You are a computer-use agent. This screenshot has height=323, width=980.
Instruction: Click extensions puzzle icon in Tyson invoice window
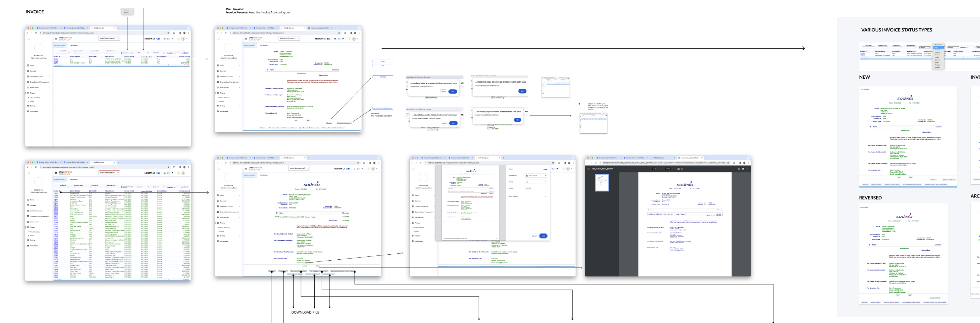point(345,33)
